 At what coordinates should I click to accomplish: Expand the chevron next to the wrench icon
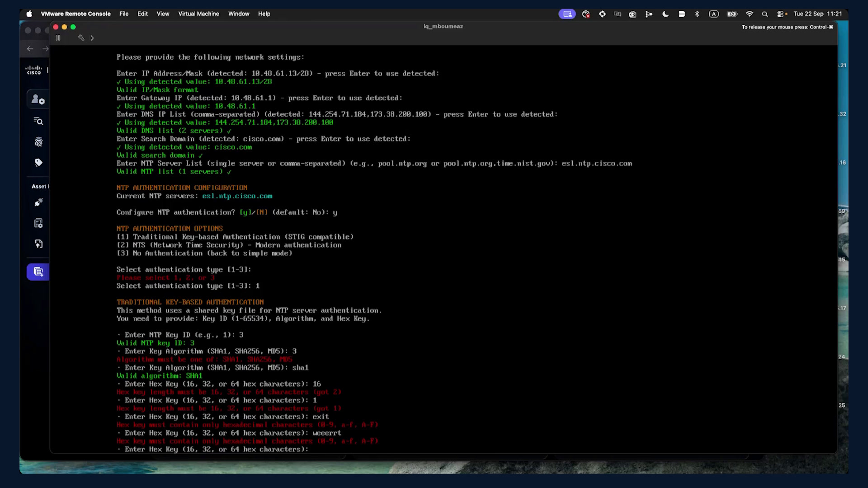pos(92,38)
